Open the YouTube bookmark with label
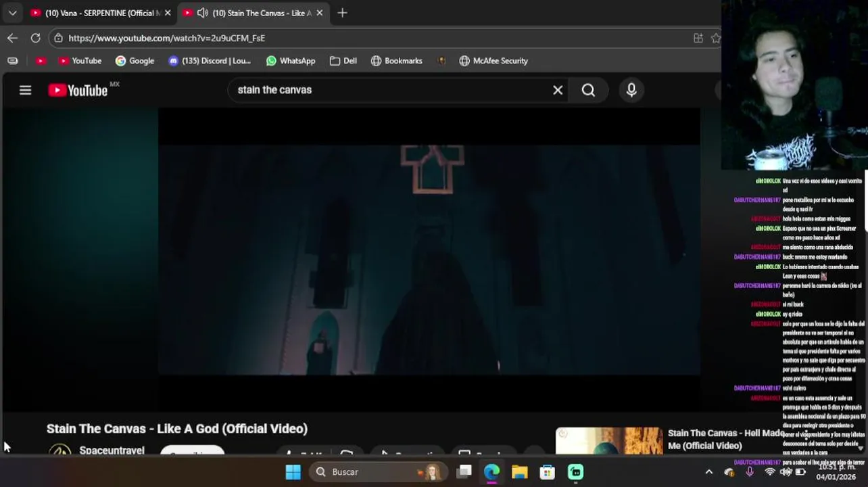The height and width of the screenshot is (487, 868). [x=80, y=61]
